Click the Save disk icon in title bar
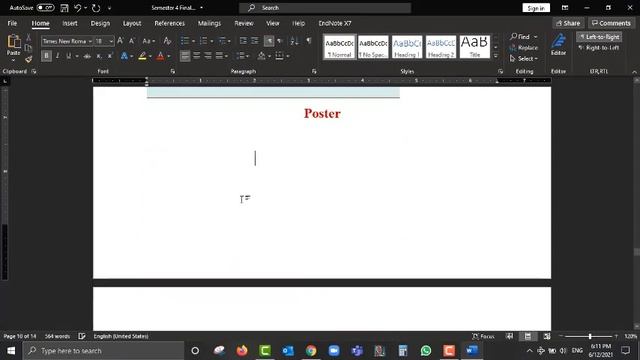640x360 pixels. point(64,8)
